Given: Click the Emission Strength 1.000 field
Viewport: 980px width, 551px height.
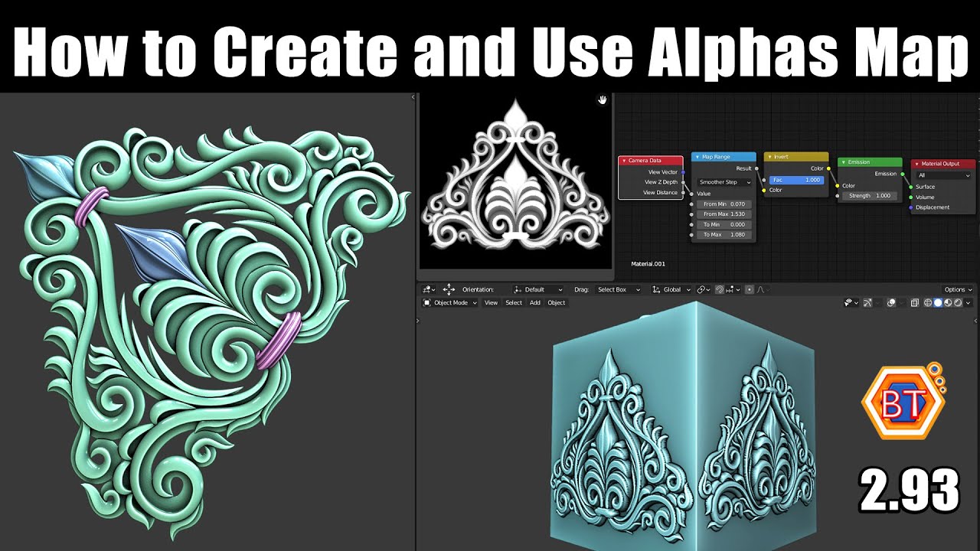Looking at the screenshot, I should [870, 196].
